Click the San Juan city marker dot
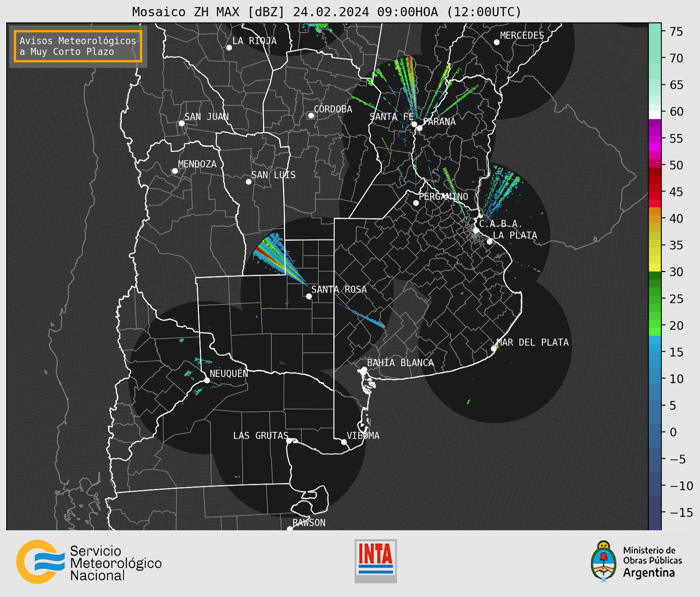 (x=181, y=123)
